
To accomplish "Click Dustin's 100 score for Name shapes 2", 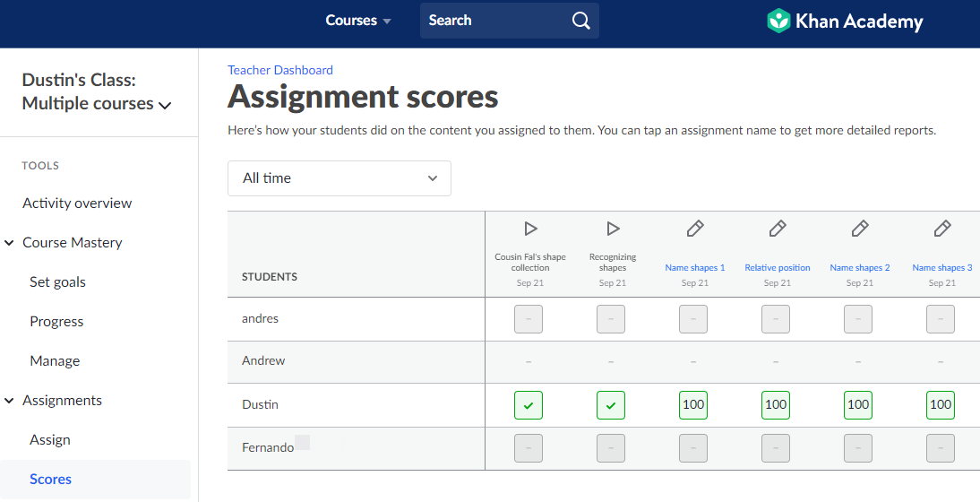I will [x=858, y=405].
